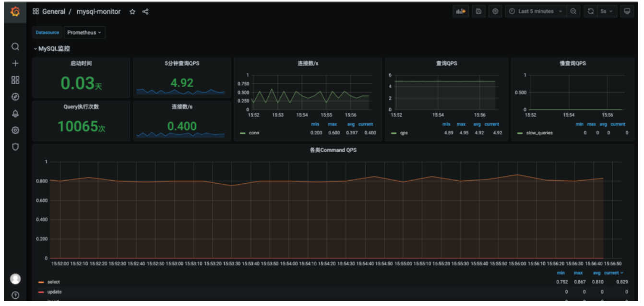Click the orange select series color swatch
The image size is (644, 306).
click(41, 282)
